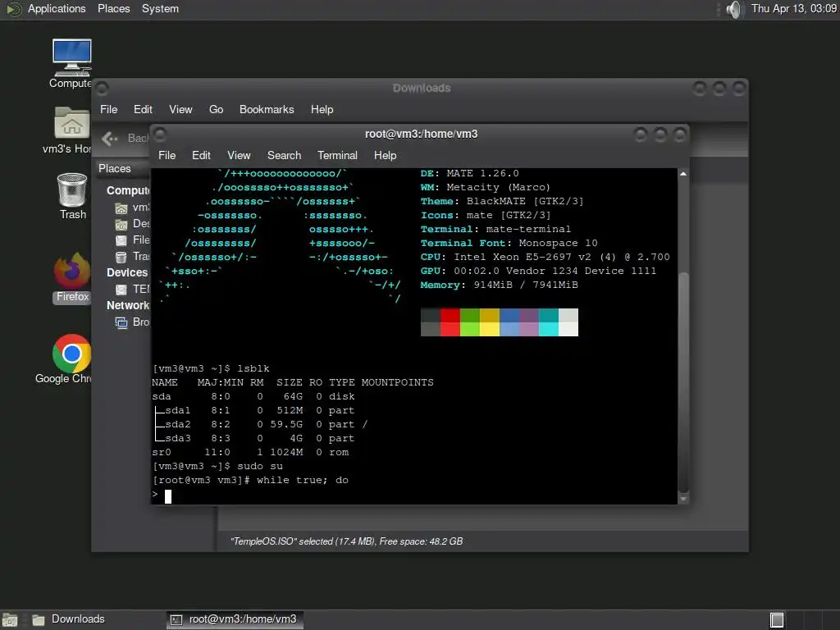The height and width of the screenshot is (630, 840).
Task: Click the vm3 home icon in the Places sidebar
Action: pyautogui.click(x=121, y=208)
